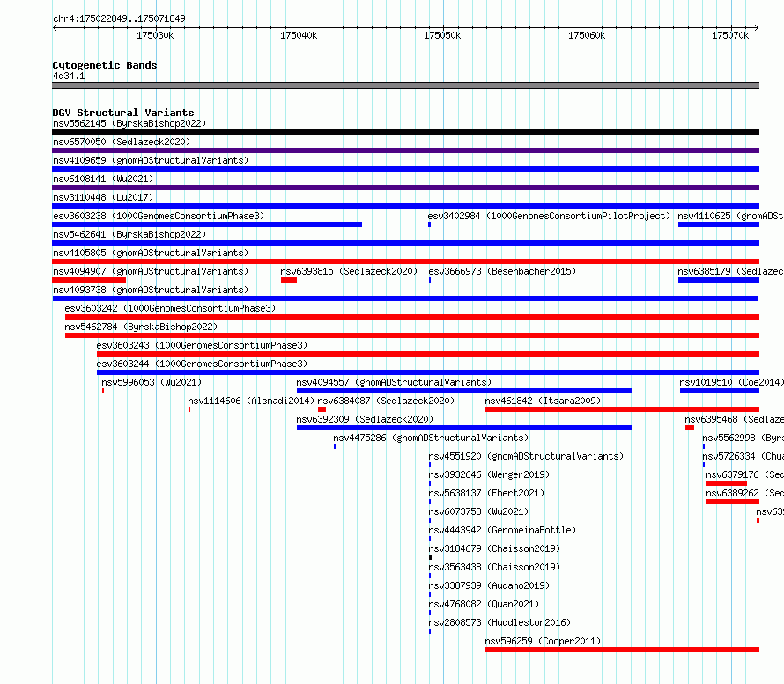This screenshot has height=684, width=784.
Task: Click the short red nsv4094907 bar
Action: point(89,280)
